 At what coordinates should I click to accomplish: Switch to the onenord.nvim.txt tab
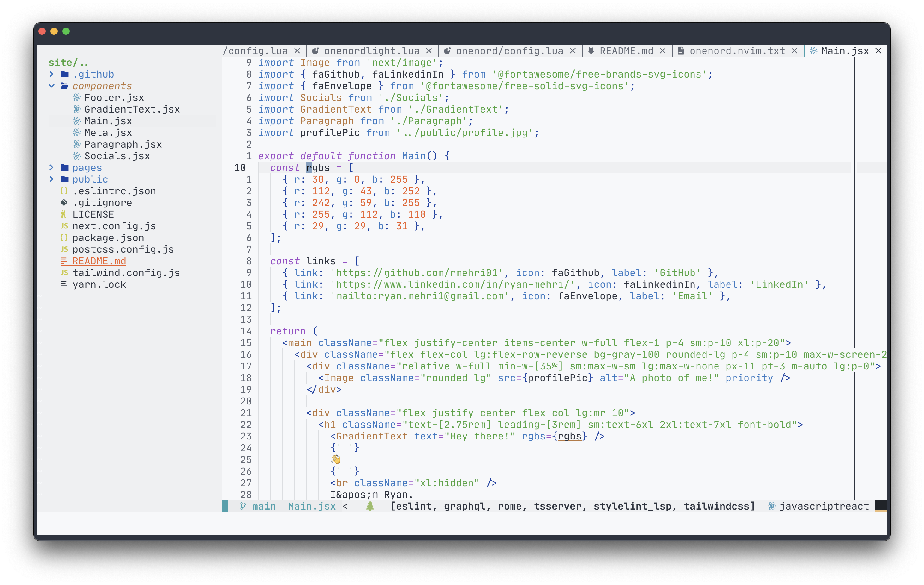[x=737, y=51]
